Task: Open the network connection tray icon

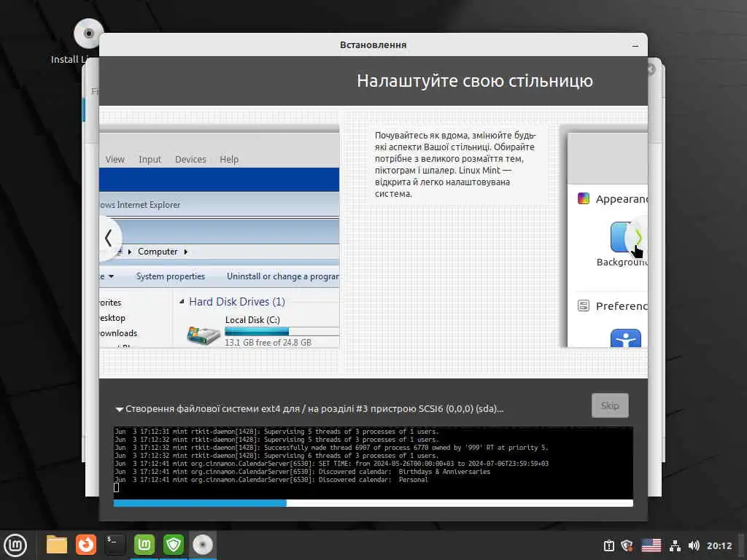Action: coord(675,545)
